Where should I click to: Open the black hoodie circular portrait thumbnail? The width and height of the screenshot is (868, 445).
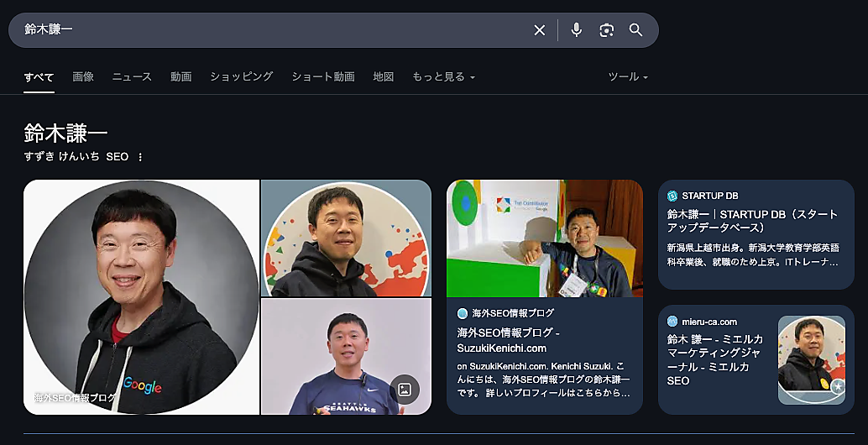tap(346, 238)
